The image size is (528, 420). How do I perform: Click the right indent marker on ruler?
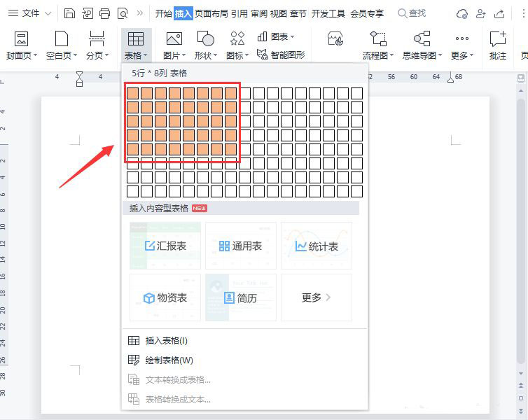click(450, 78)
